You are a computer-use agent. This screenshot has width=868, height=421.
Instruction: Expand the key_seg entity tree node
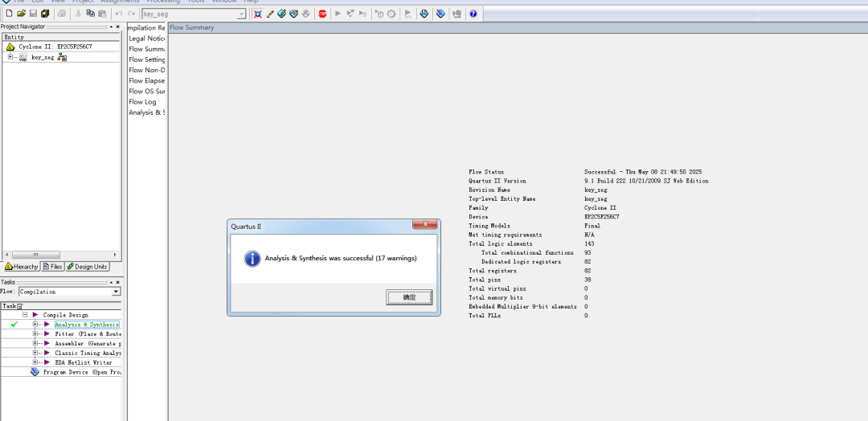tap(10, 57)
